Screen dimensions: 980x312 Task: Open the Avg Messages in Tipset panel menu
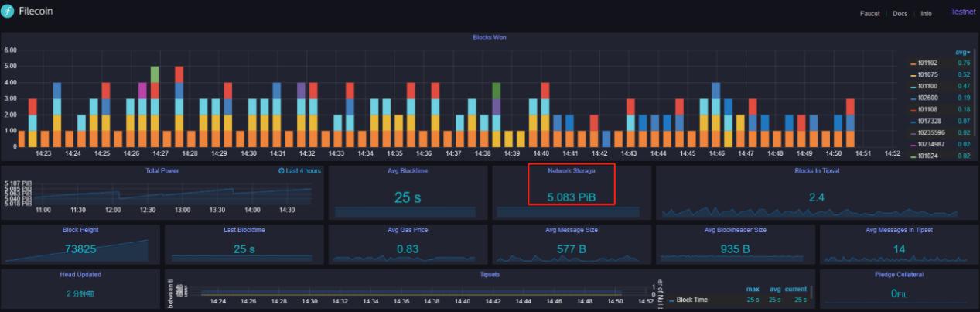pyautogui.click(x=899, y=230)
